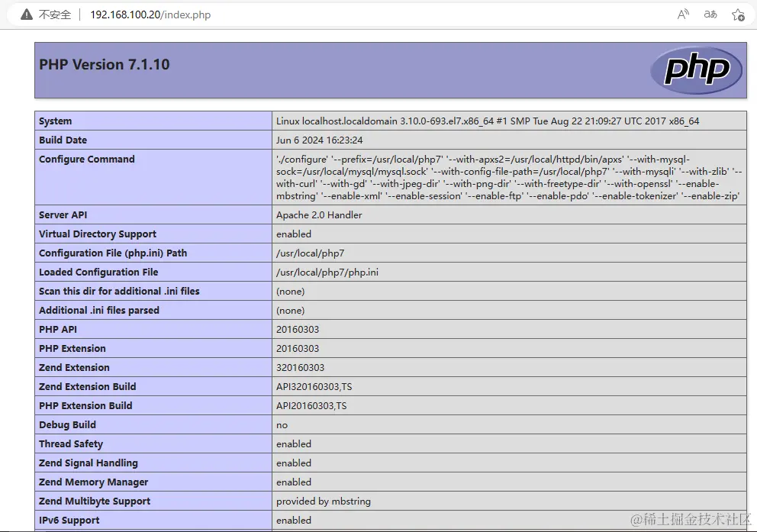Add page to favorites star icon
The image size is (757, 532).
pos(738,15)
